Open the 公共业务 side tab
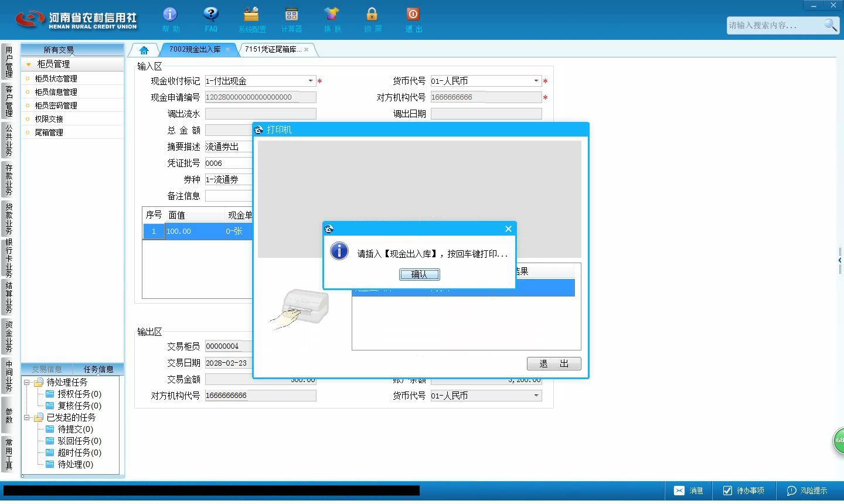This screenshot has width=844, height=504. click(8, 140)
